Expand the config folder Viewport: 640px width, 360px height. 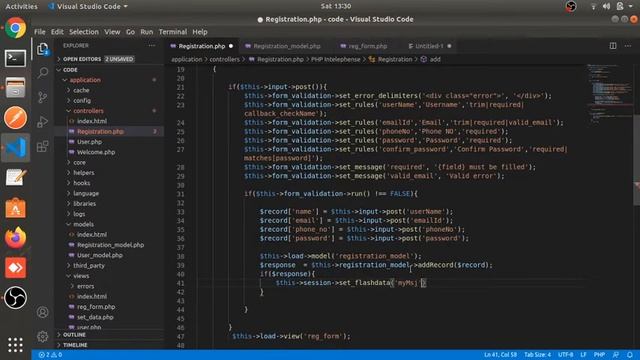pyautogui.click(x=82, y=100)
